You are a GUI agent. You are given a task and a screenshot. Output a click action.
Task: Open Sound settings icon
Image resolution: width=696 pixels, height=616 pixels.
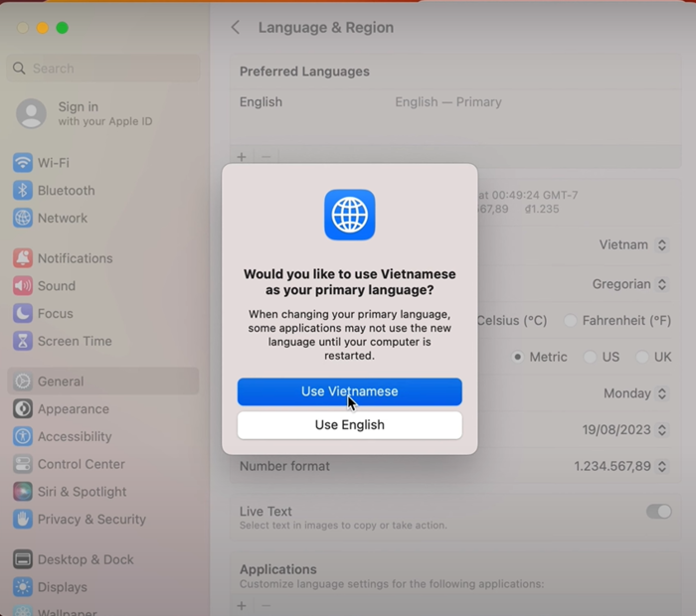[22, 286]
